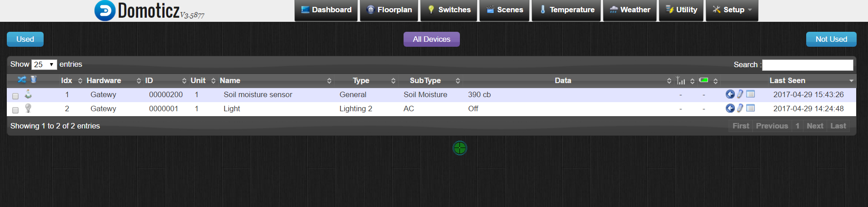Check the Soil moisture sensor row checkbox
The height and width of the screenshot is (207, 868).
(15, 96)
